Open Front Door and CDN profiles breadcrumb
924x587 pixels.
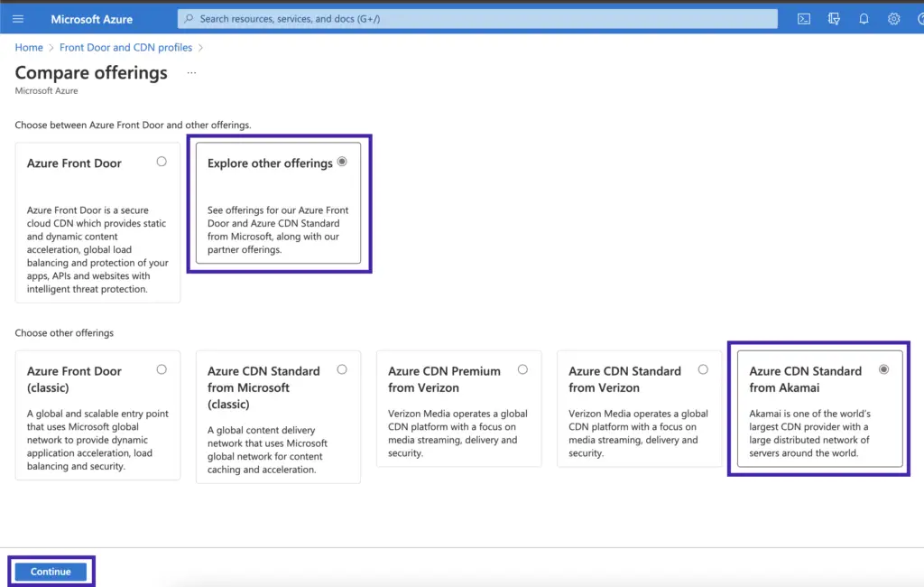(125, 47)
